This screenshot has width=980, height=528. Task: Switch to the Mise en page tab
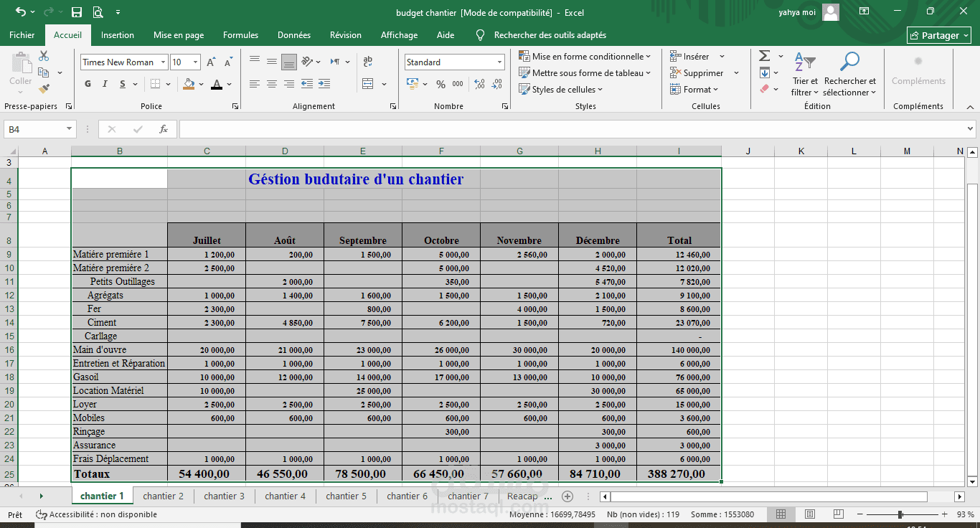(179, 34)
